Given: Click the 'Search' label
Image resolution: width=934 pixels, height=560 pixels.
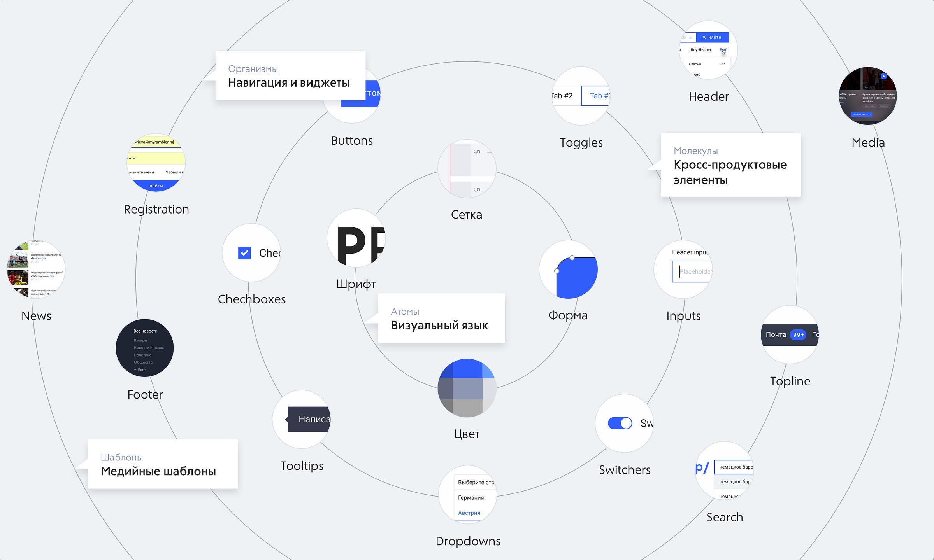Looking at the screenshot, I should (725, 517).
